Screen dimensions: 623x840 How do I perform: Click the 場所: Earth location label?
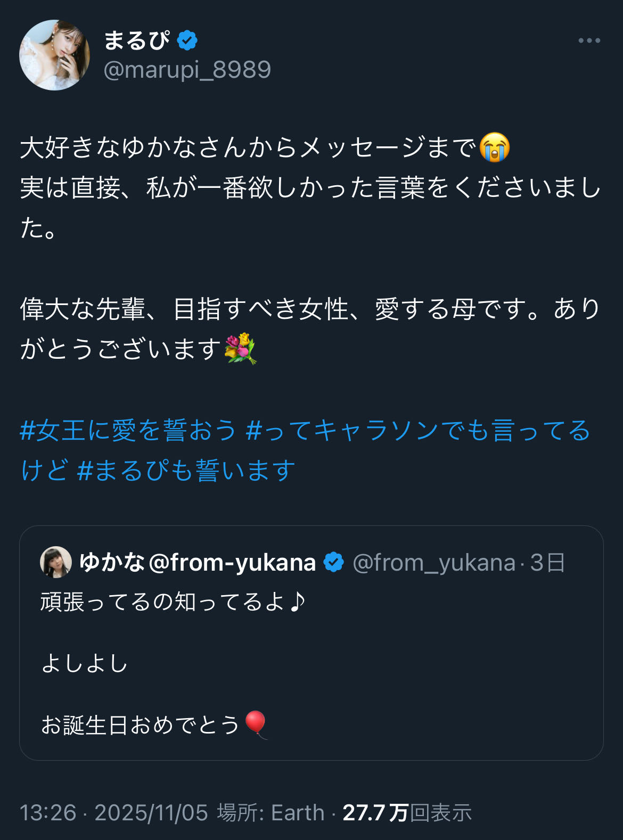tap(270, 813)
